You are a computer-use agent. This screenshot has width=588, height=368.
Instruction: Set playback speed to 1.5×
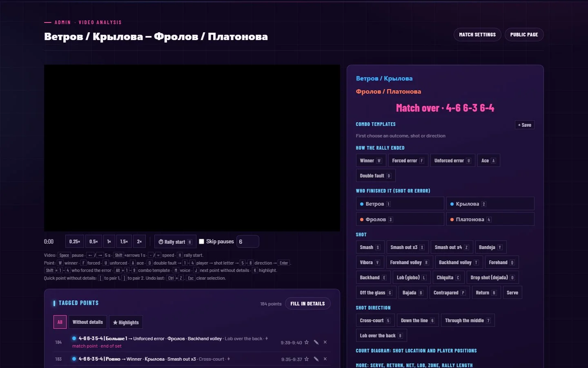click(x=124, y=242)
